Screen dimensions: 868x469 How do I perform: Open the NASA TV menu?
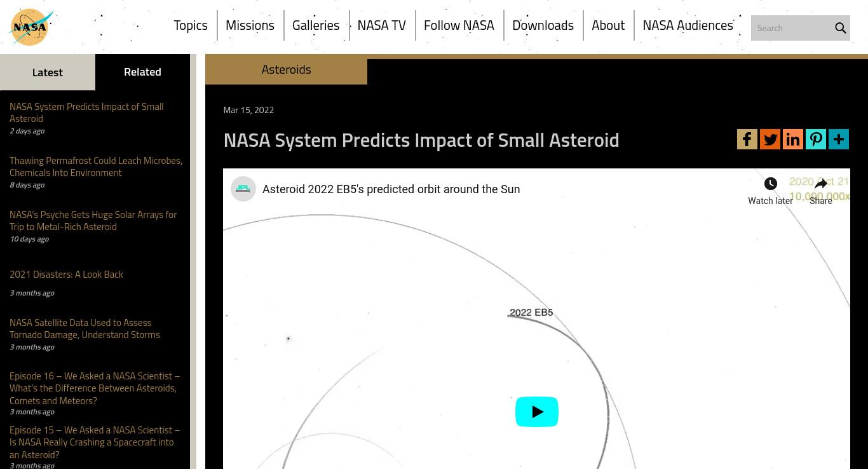pyautogui.click(x=381, y=25)
